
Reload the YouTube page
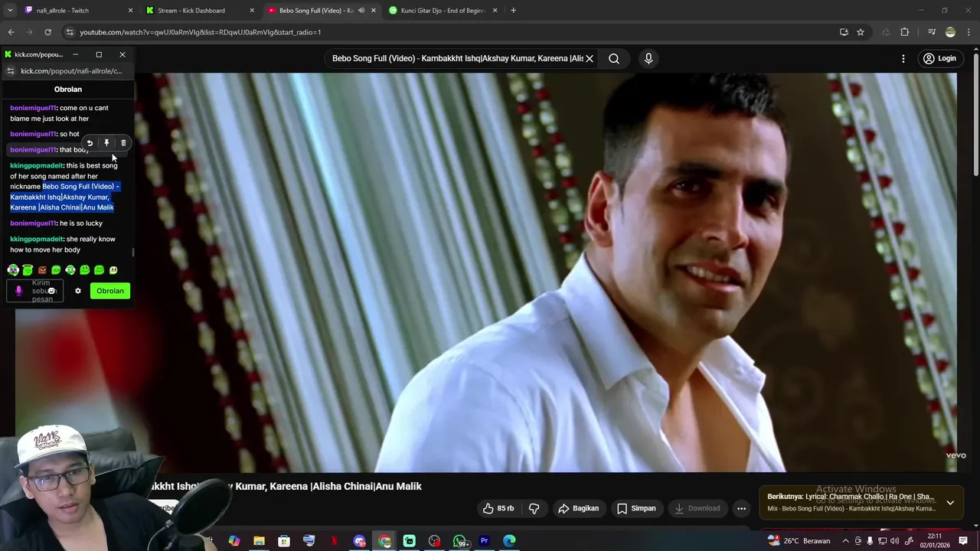click(47, 32)
